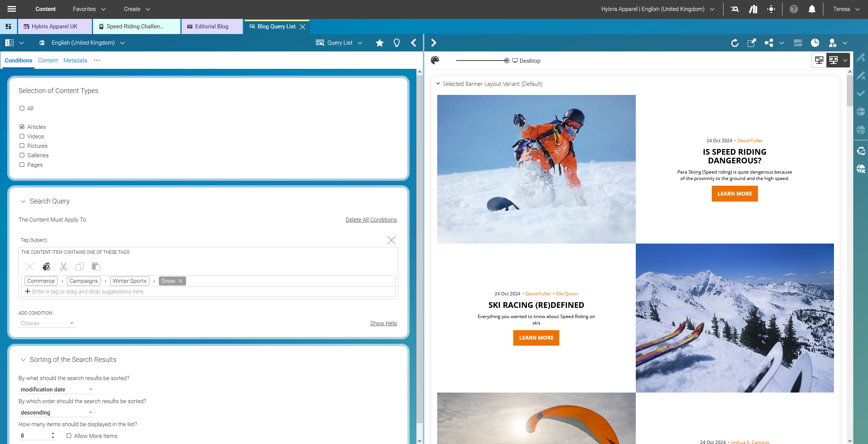
Task: Click the lightbulb suggestions icon
Action: [396, 43]
